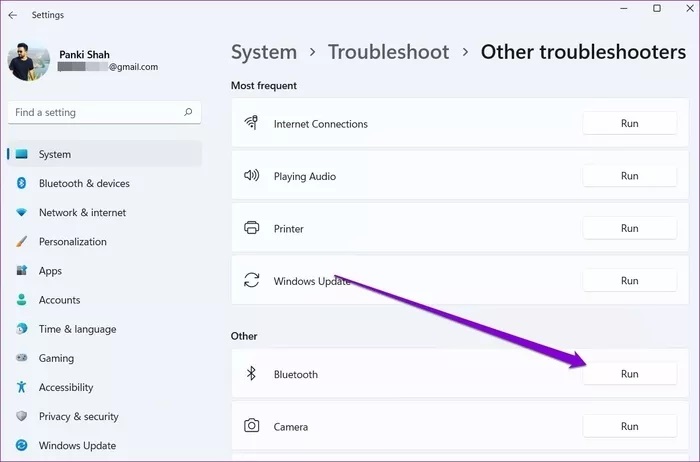
Task: Click the Find a setting search box
Action: pos(95,113)
